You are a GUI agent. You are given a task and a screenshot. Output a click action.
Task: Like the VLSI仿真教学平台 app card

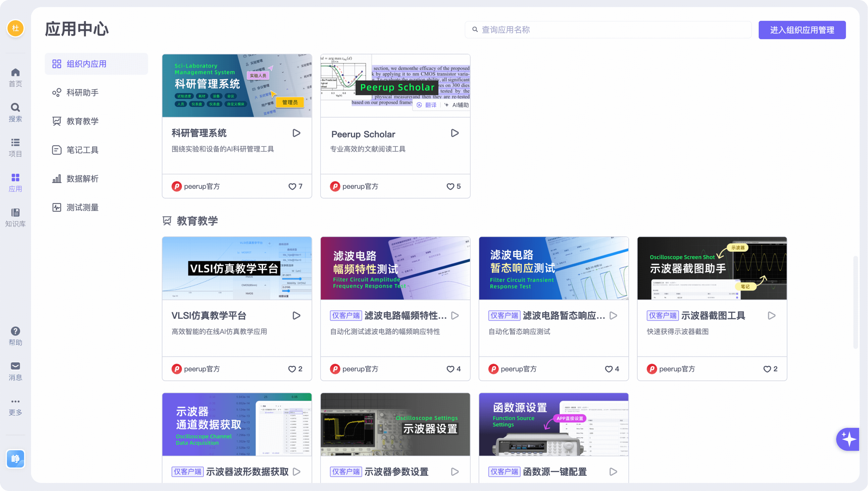point(292,369)
